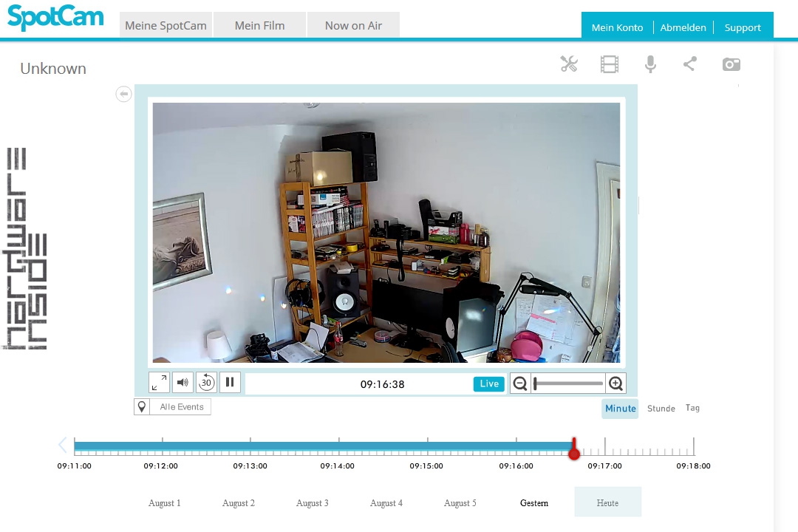This screenshot has height=532, width=798.
Task: Zoom out with the minus magnifier
Action: (x=520, y=383)
